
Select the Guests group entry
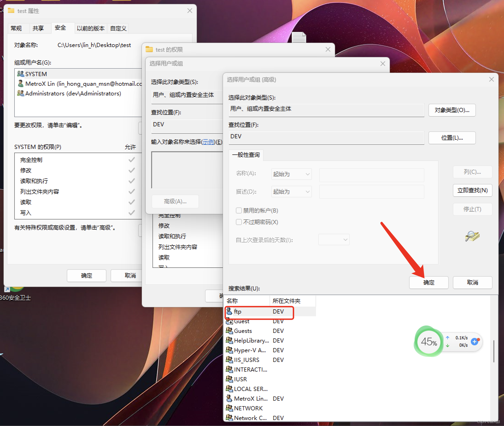[243, 331]
